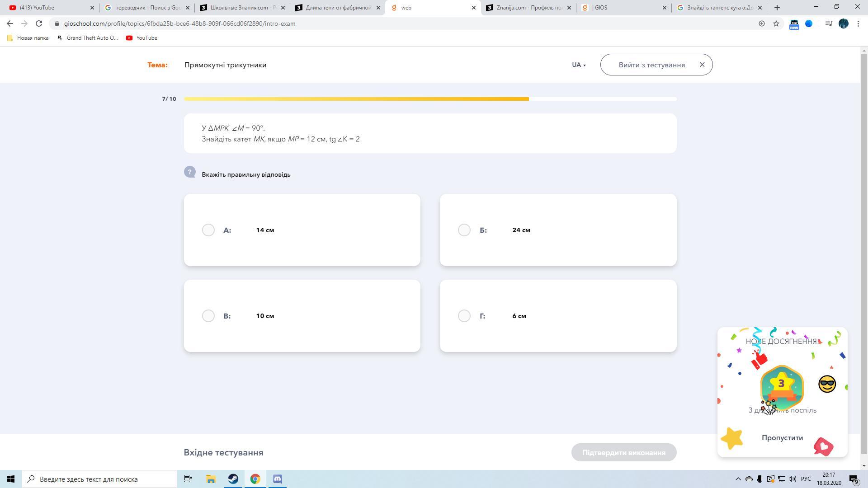Click YouTube bookmark in bookmarks bar
This screenshot has width=868, height=488.
142,38
